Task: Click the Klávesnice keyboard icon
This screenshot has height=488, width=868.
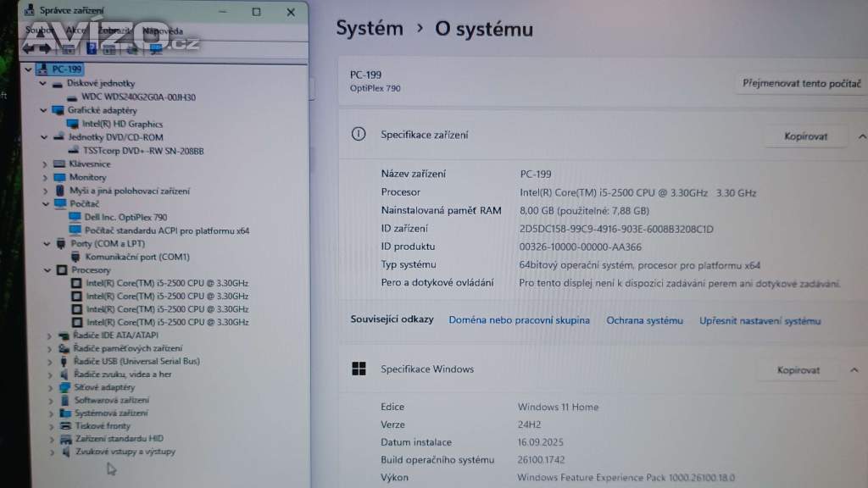Action: [60, 164]
